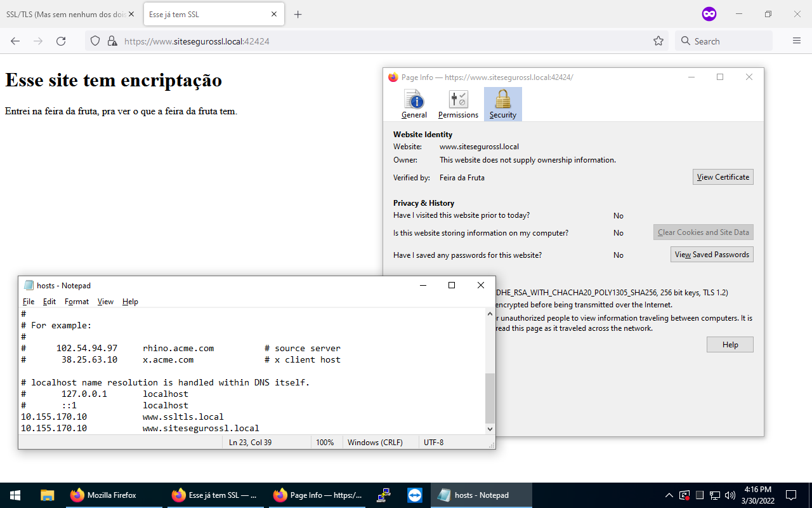Image resolution: width=812 pixels, height=508 pixels.
Task: Click the View Certificate button
Action: tap(723, 177)
